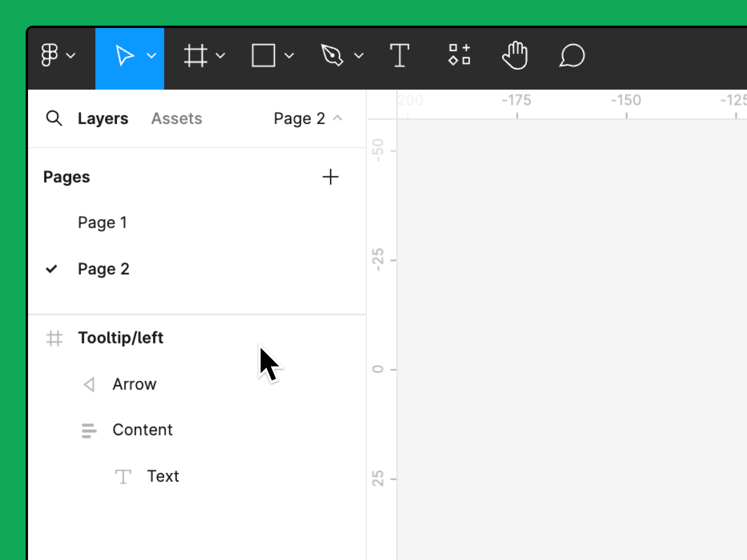Screen dimensions: 747x560
Task: Switch to Page 1
Action: (x=102, y=222)
